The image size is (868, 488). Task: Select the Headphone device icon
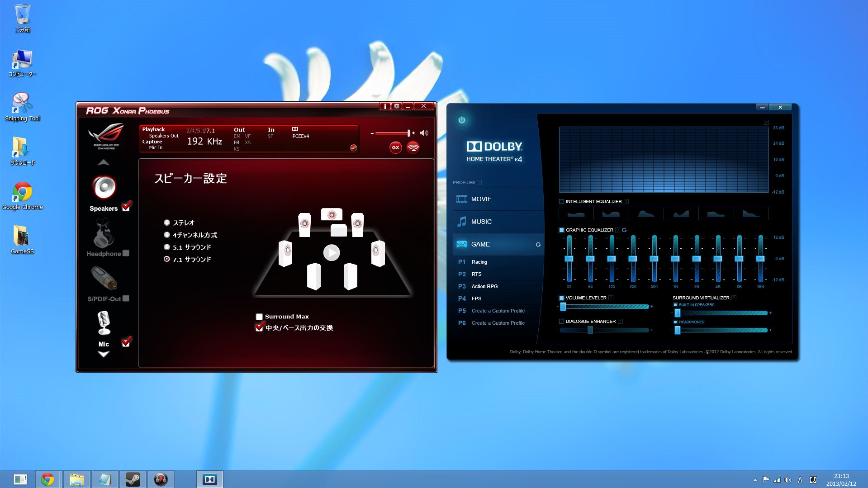tap(104, 233)
